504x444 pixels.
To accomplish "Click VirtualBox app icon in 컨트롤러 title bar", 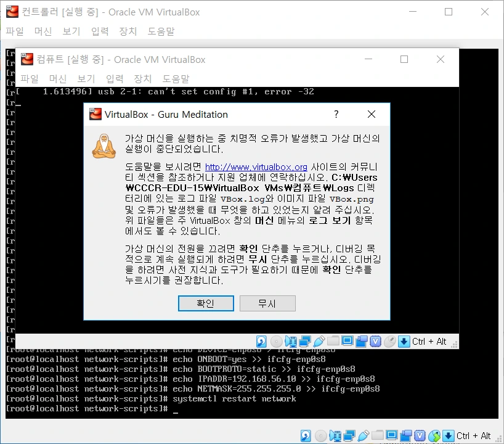I will pos(12,12).
